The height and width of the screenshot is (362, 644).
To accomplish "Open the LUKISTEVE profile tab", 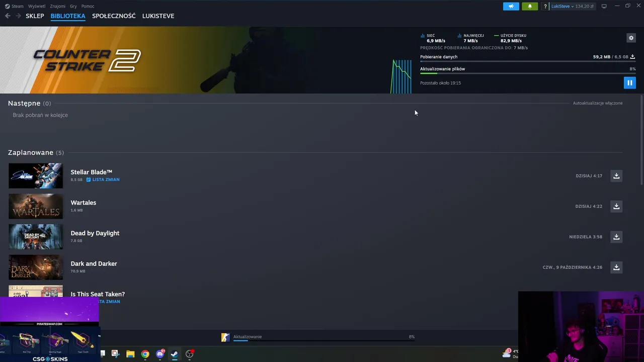I will 158,16.
